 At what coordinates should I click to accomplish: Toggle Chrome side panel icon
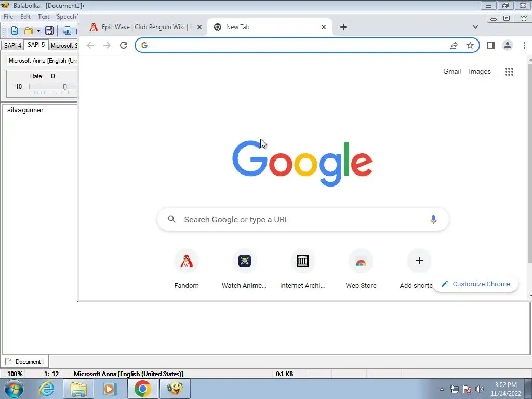[x=490, y=45]
